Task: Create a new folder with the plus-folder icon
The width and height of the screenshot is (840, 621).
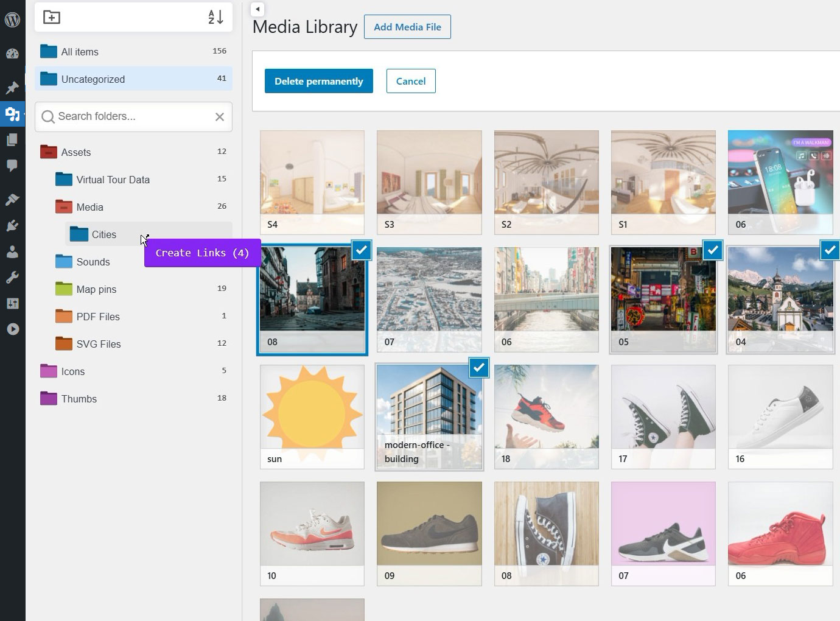Action: tap(52, 17)
